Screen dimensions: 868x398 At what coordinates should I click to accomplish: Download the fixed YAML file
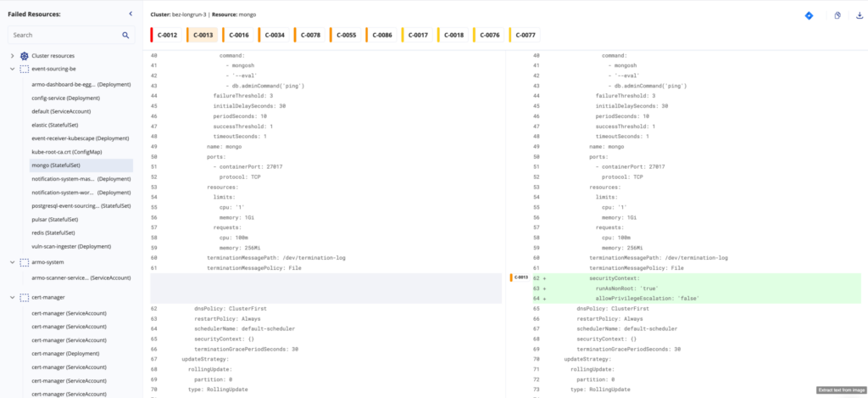coord(860,15)
